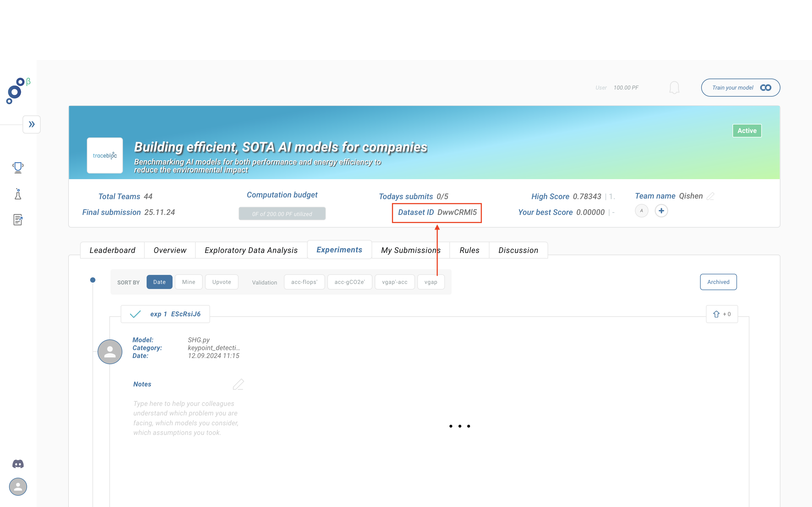The width and height of the screenshot is (812, 507).
Task: Click the user profile icon at bottom
Action: coord(17,486)
